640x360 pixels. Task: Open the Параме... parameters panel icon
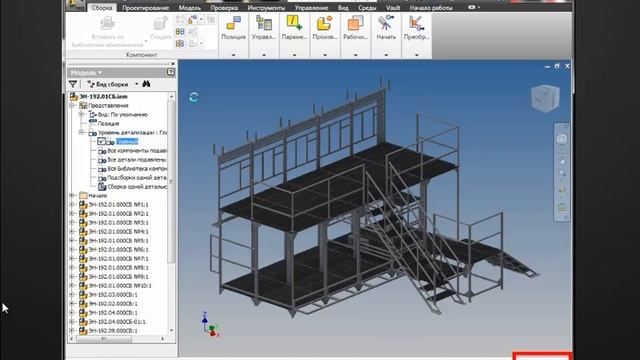pyautogui.click(x=294, y=23)
